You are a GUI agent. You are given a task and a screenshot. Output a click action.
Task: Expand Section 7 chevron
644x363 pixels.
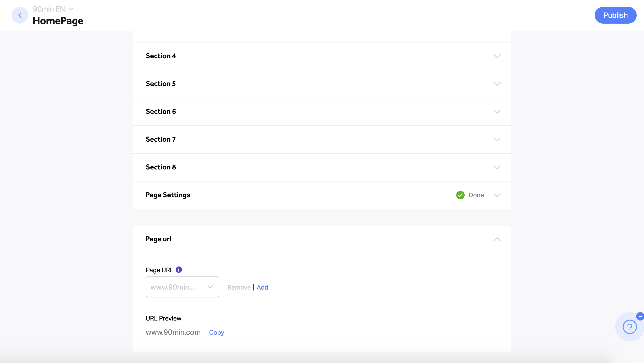click(497, 140)
